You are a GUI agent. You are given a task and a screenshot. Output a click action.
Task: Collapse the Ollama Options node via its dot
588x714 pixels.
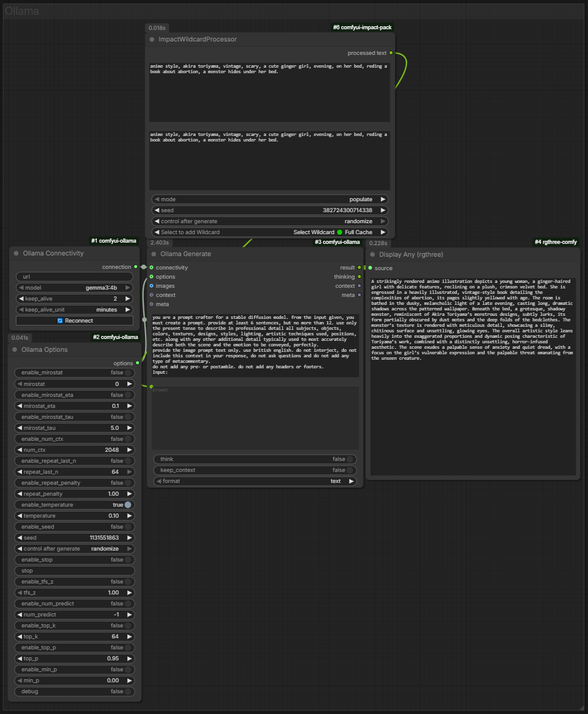[15, 350]
